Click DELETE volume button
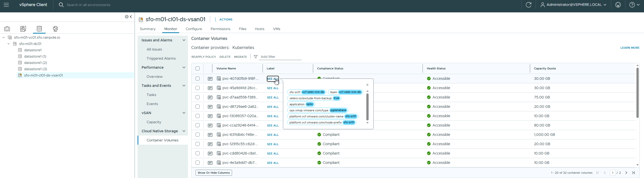644x178 pixels. [x=225, y=57]
